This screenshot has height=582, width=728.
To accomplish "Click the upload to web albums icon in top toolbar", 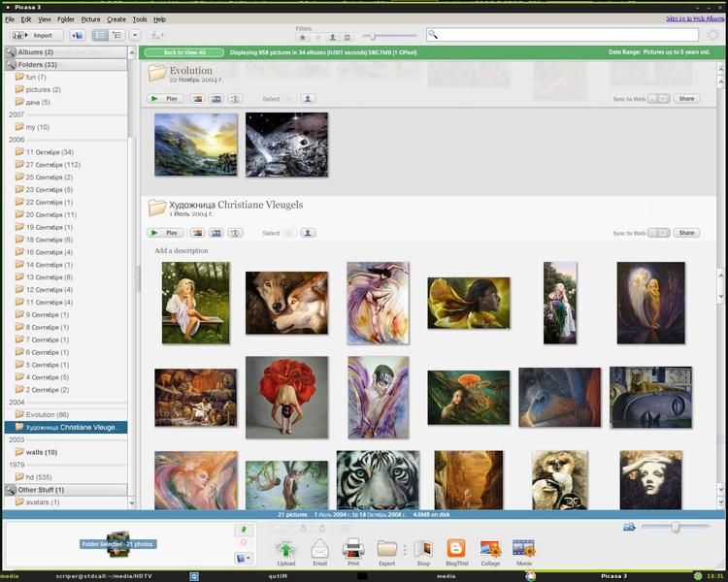I will pos(158,35).
